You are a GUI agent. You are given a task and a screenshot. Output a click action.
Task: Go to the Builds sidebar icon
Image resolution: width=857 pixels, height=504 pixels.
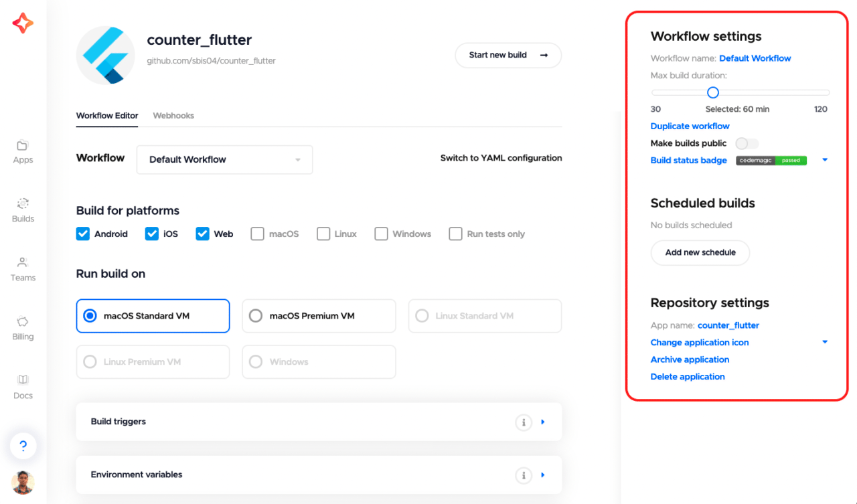click(x=23, y=204)
